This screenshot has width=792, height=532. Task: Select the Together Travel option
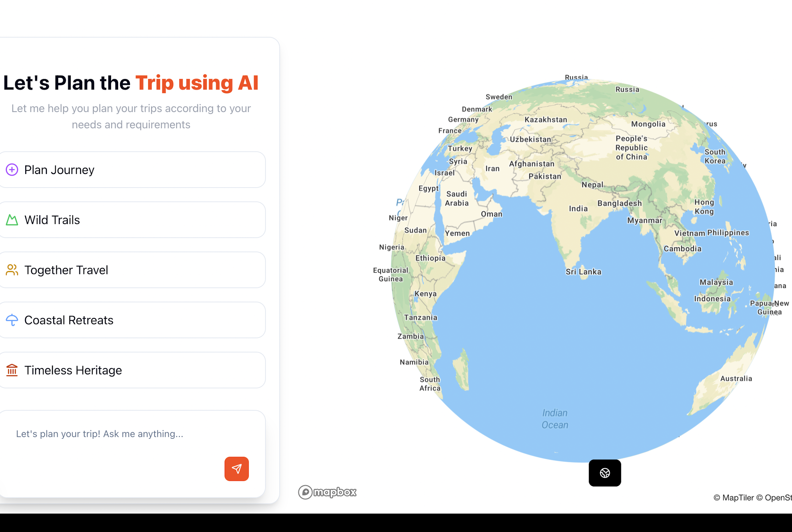pos(132,270)
